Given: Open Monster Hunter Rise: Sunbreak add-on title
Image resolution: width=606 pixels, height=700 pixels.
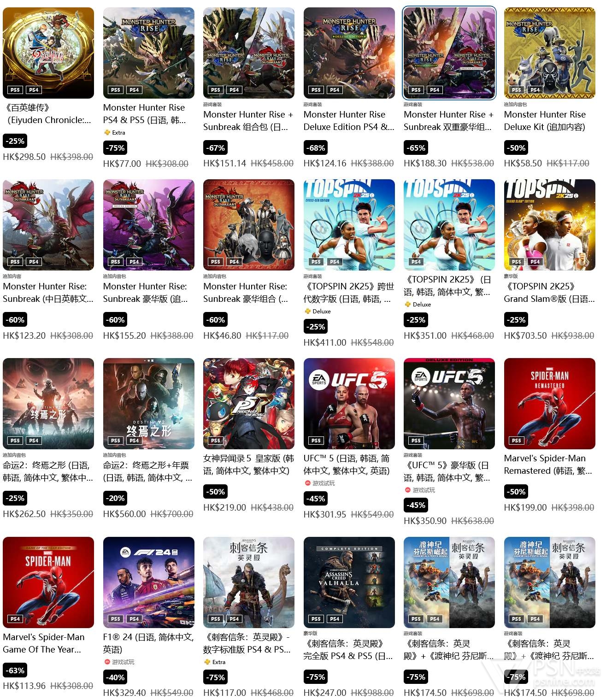Looking at the screenshot, I should 48,293.
